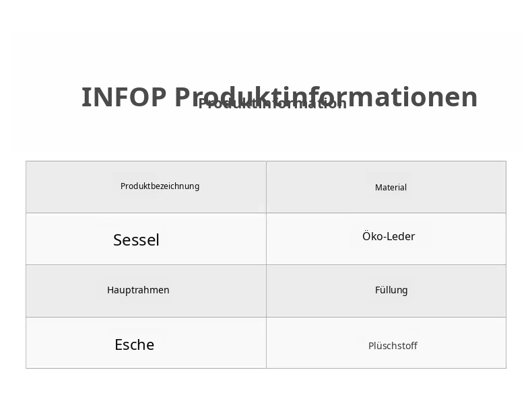Click the text Material

coord(391,188)
